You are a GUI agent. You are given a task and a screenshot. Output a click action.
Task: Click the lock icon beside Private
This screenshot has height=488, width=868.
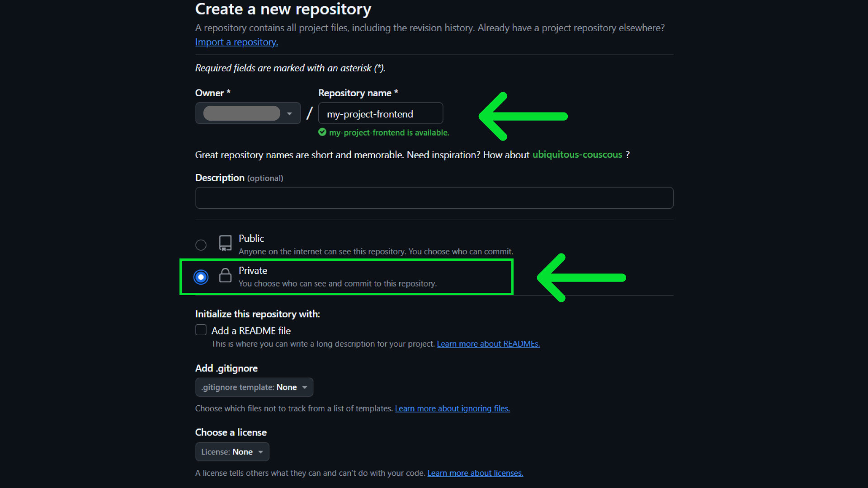(x=225, y=276)
